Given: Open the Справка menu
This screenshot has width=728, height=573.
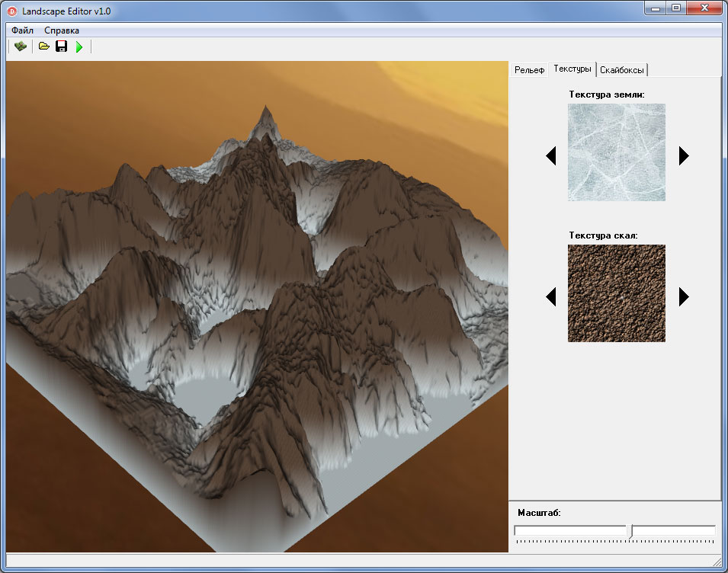Looking at the screenshot, I should pyautogui.click(x=62, y=30).
